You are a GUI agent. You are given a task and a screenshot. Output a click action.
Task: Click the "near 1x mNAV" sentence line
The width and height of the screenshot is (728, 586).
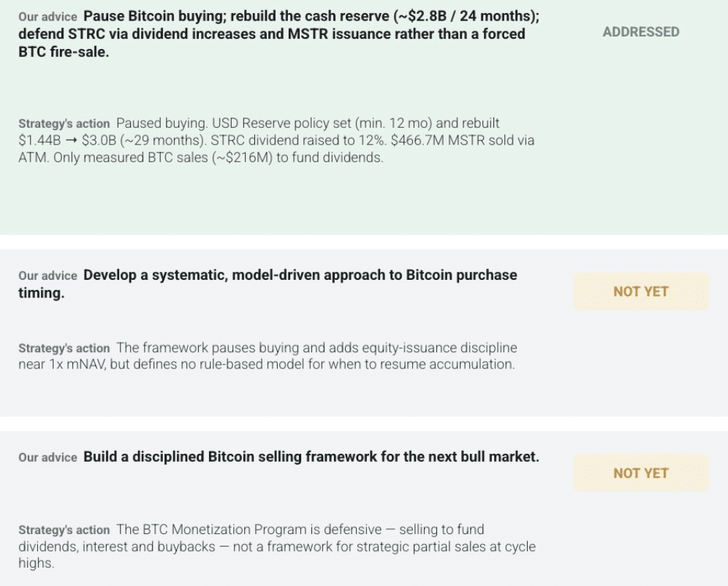[267, 364]
